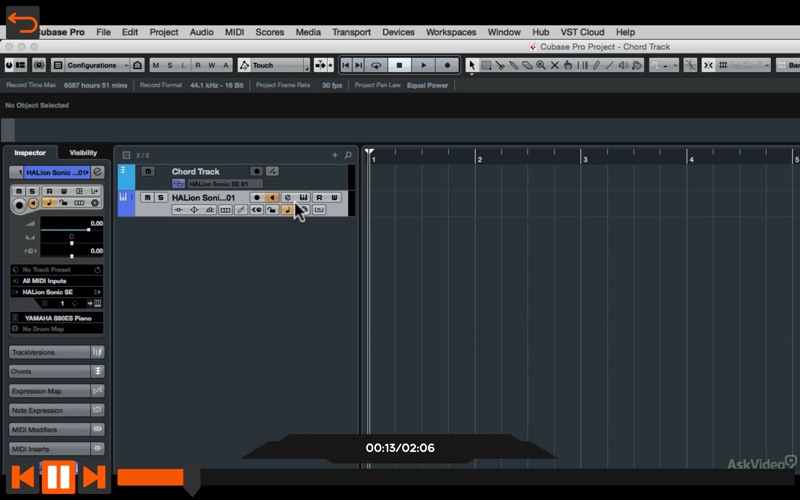The image size is (800, 500).
Task: Click the transport Record button
Action: click(447, 65)
